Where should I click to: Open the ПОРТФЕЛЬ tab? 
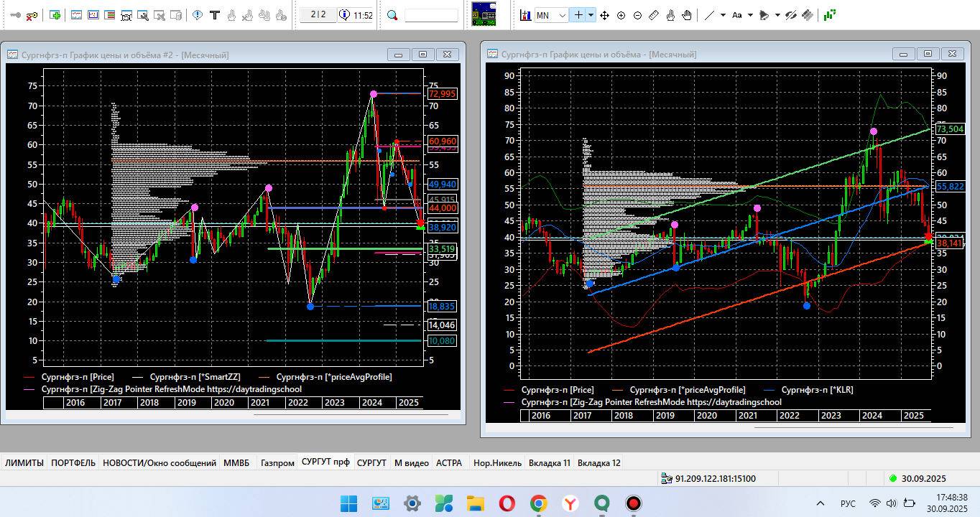(x=73, y=463)
